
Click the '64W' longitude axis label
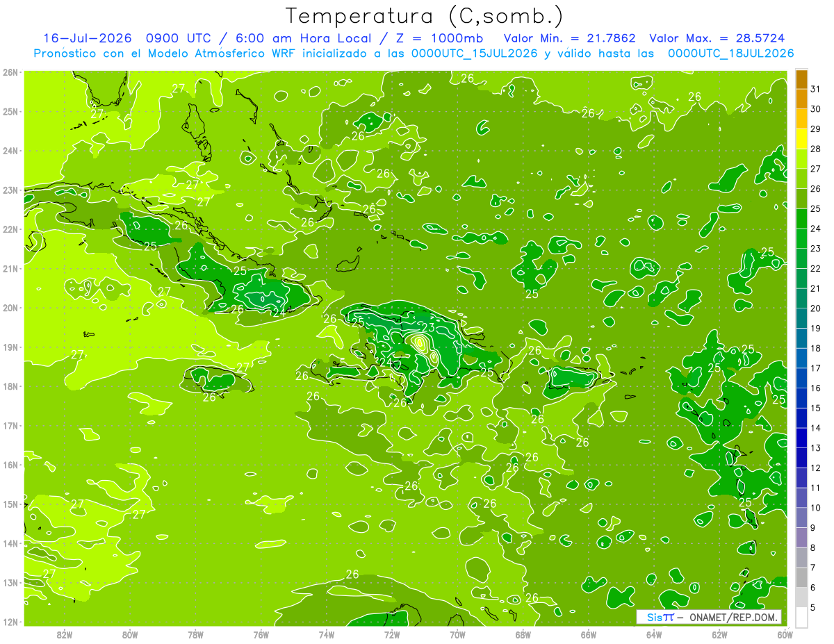(654, 634)
